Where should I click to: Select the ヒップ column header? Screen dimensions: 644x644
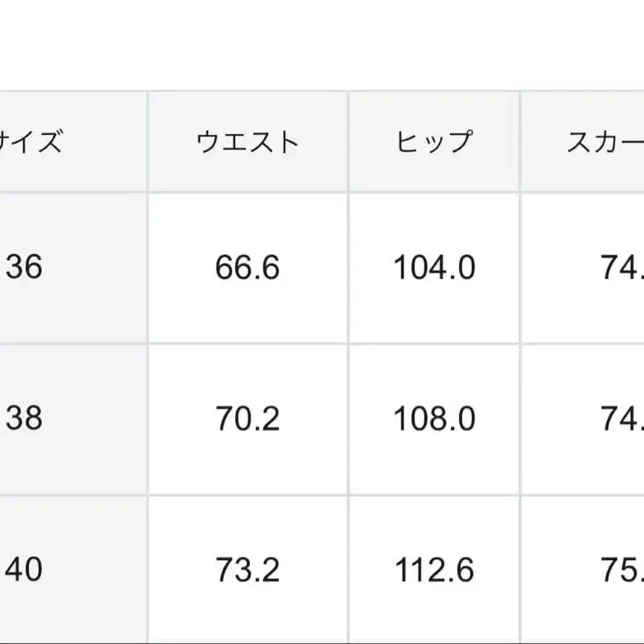(433, 143)
